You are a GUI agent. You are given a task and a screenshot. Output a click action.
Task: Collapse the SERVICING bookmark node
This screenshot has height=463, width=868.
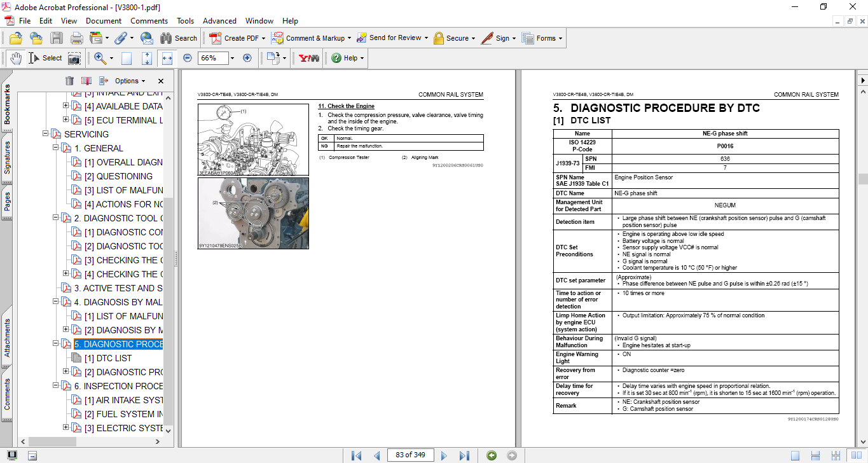[x=46, y=134]
